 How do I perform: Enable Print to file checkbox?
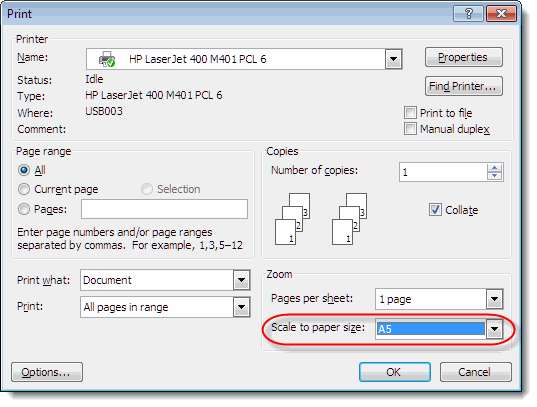(410, 112)
